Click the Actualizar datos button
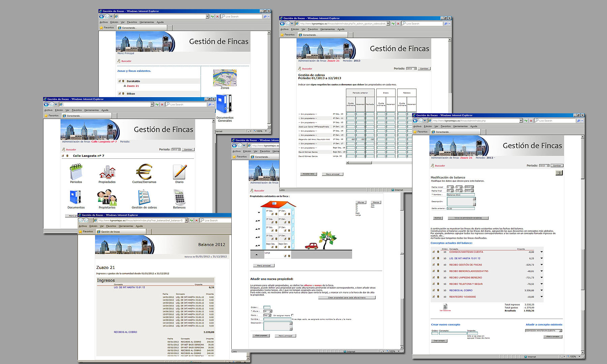Viewport: 607px width, 364px height. (309, 174)
